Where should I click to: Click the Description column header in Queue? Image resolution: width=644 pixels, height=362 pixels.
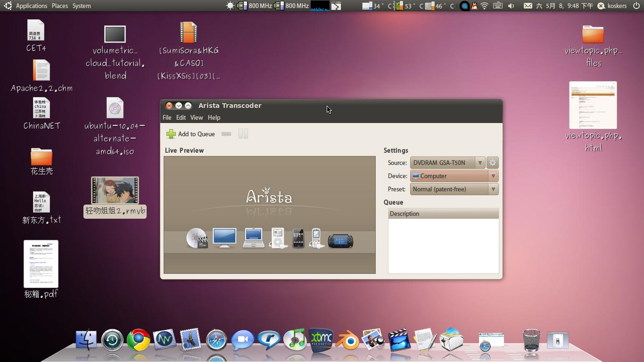[x=443, y=214]
